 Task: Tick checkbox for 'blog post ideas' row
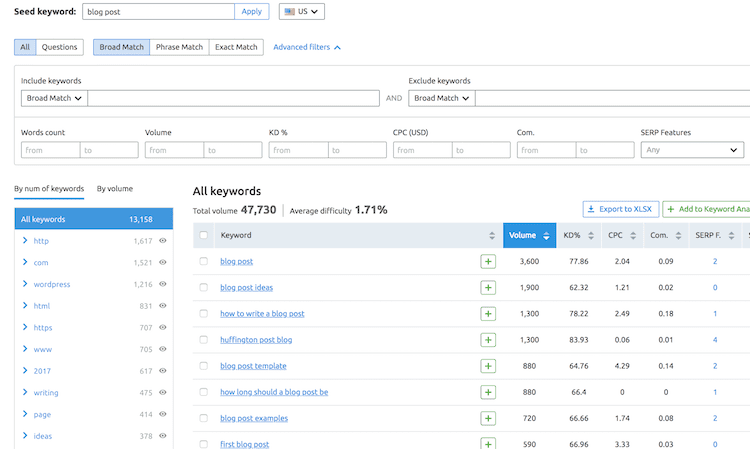(x=203, y=287)
